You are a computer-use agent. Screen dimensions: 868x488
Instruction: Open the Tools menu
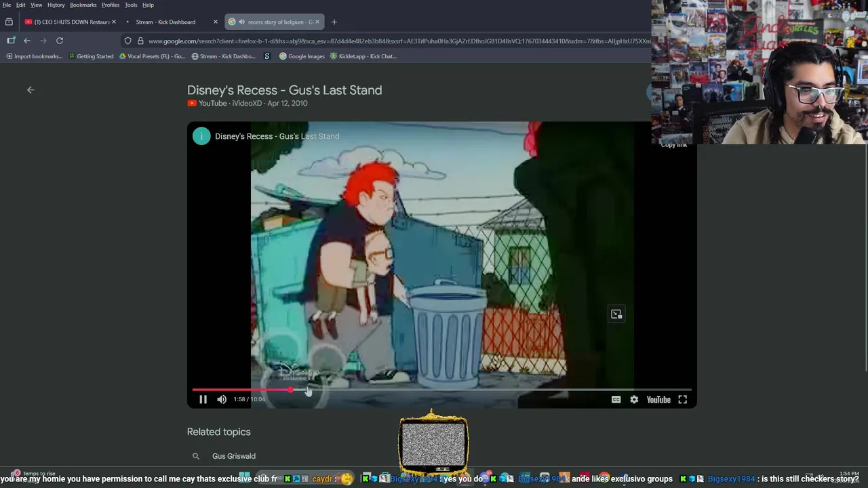(131, 5)
